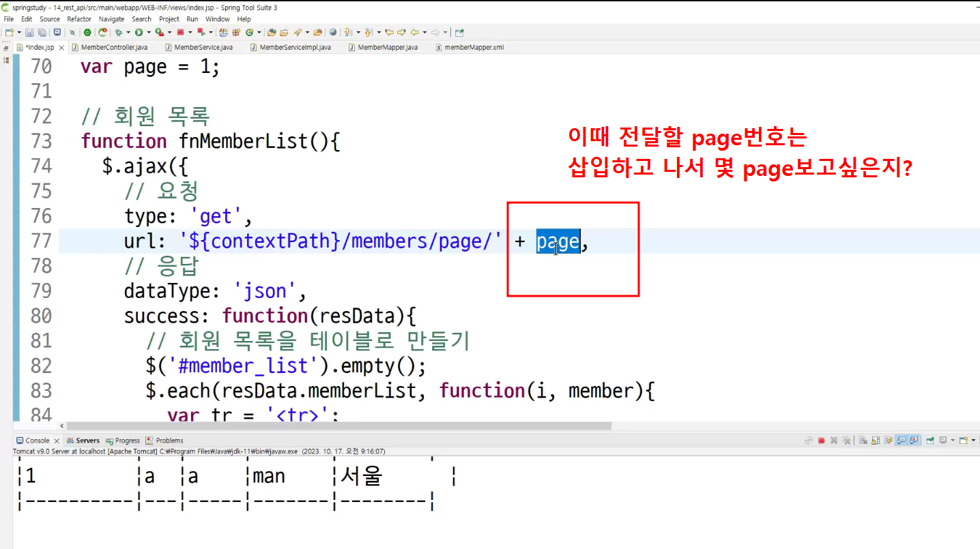
Task: Open the Servers view tab
Action: tap(83, 441)
